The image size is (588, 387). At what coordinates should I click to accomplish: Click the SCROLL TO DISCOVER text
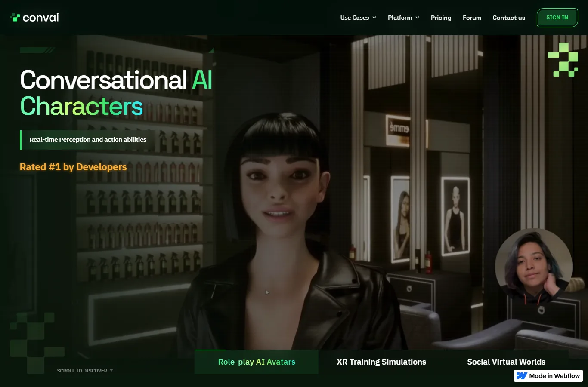click(82, 371)
